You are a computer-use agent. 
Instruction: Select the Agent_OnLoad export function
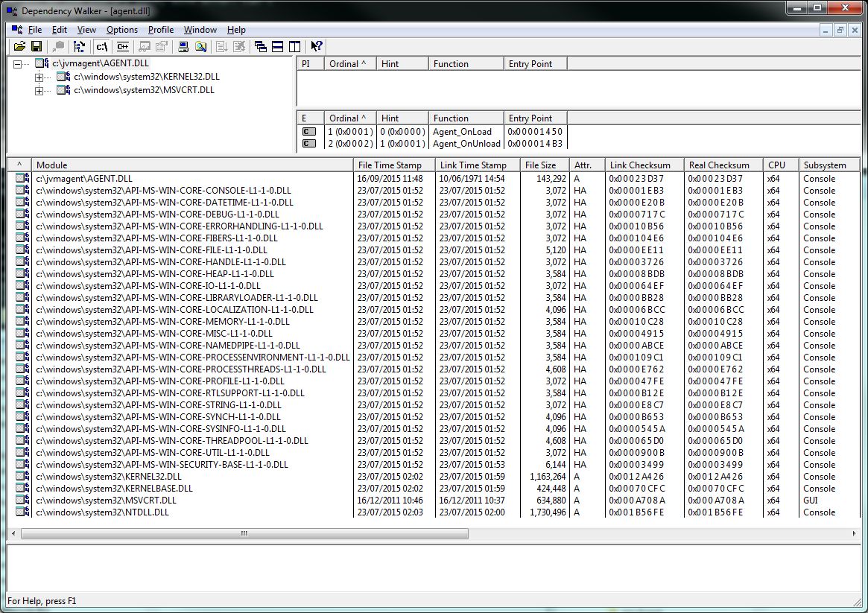[462, 132]
